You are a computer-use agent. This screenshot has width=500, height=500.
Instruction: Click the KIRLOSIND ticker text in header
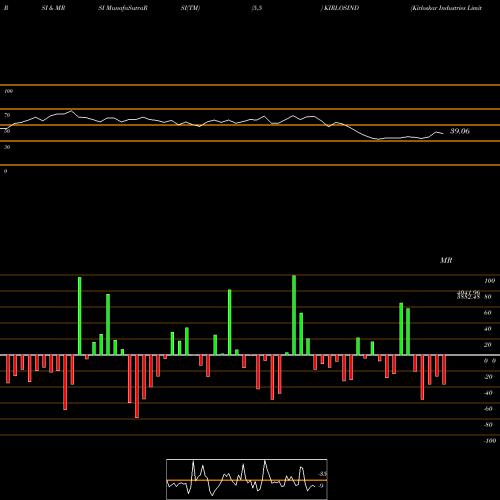342,8
